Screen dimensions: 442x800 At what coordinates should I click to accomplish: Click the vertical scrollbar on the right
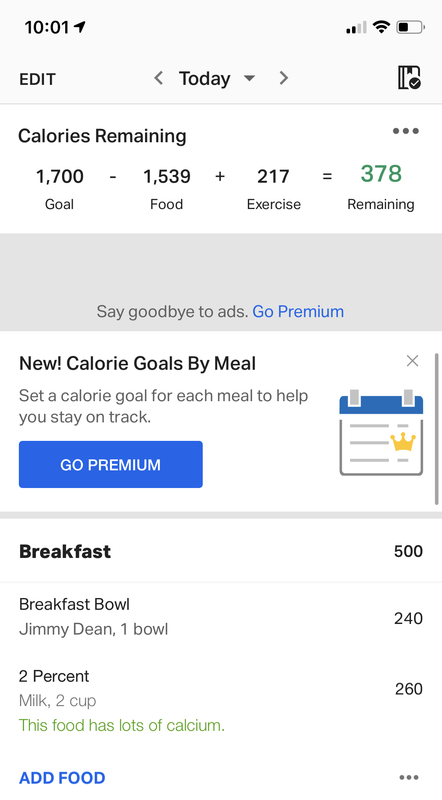[436, 429]
